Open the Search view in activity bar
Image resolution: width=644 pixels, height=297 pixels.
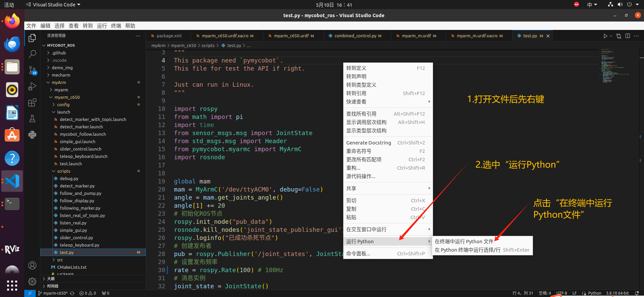(x=32, y=54)
